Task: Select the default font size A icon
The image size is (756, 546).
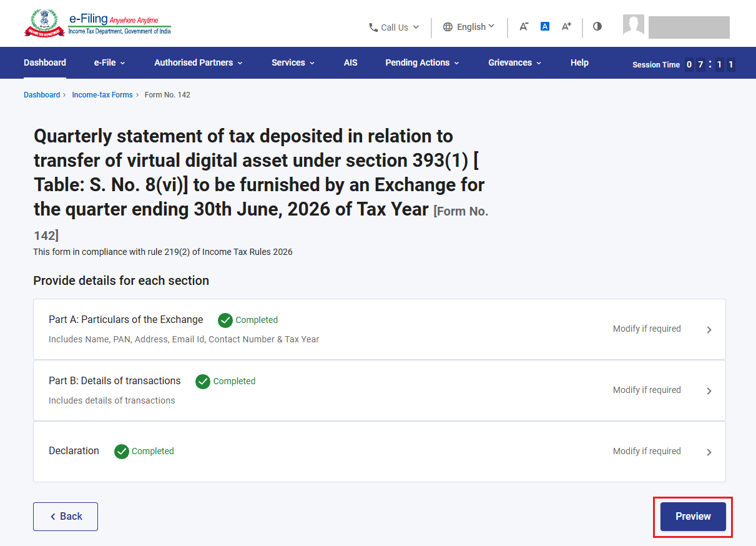Action: click(545, 26)
